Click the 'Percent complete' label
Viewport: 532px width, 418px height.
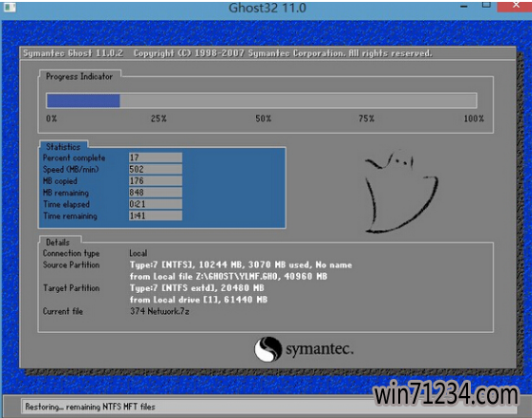74,158
